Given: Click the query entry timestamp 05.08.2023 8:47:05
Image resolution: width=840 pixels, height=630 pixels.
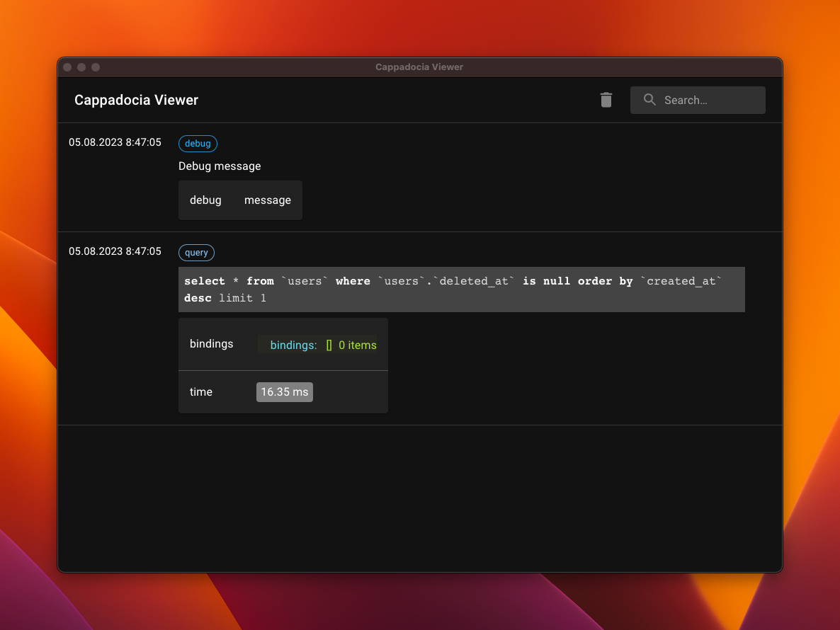Looking at the screenshot, I should tap(115, 251).
